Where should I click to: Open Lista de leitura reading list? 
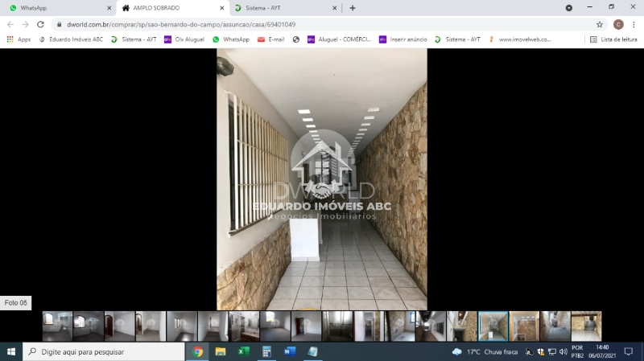point(613,39)
